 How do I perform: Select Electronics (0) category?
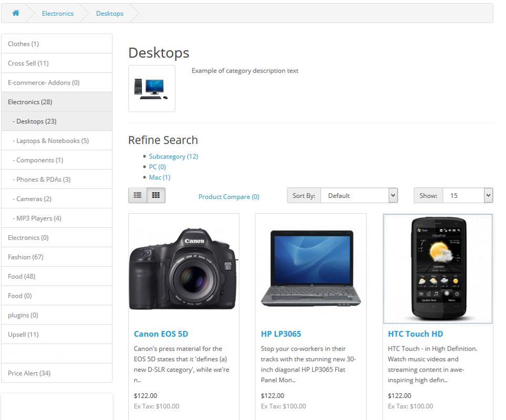(57, 237)
